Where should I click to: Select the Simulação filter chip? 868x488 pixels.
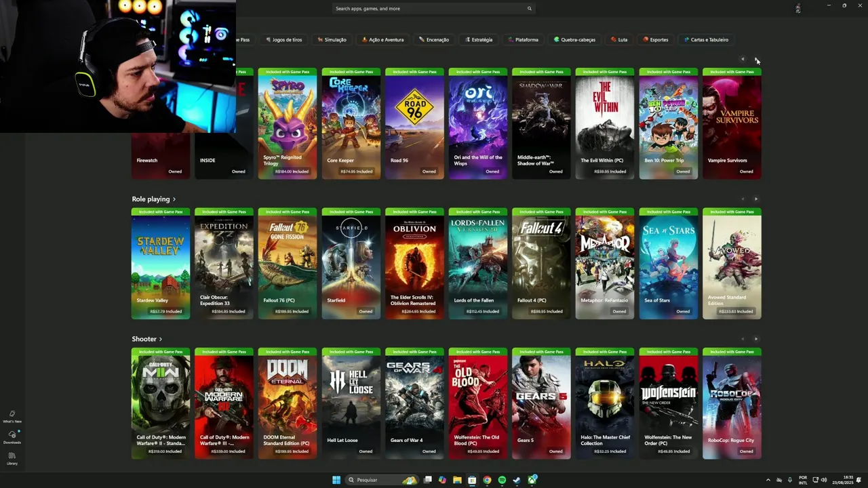click(332, 39)
